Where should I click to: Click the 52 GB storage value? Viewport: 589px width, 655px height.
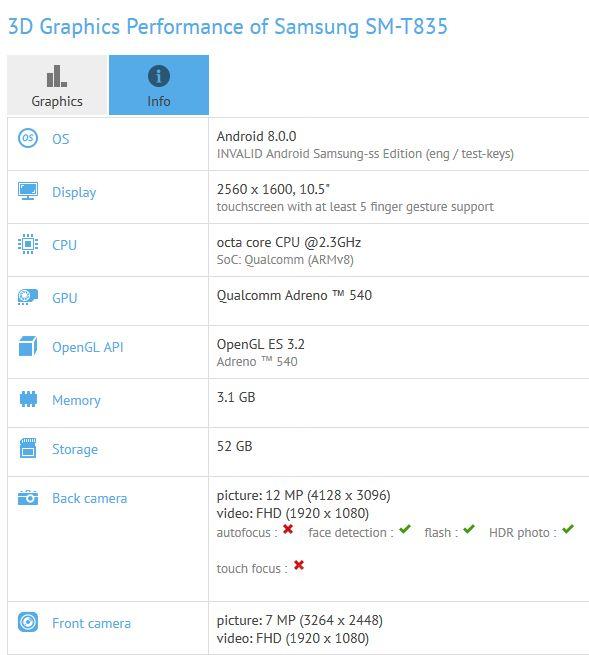(x=234, y=446)
